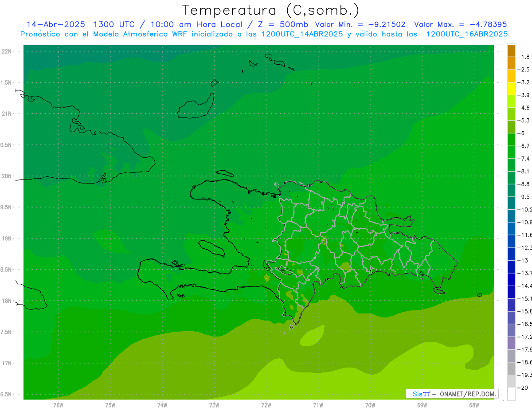Image resolution: width=532 pixels, height=411 pixels.
Task: Click the '19N' latitude label
Action: [x=6, y=239]
